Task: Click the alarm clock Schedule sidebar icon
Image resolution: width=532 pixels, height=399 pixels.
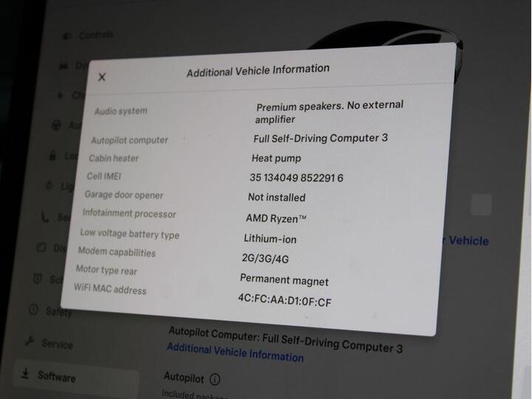Action: pos(38,279)
